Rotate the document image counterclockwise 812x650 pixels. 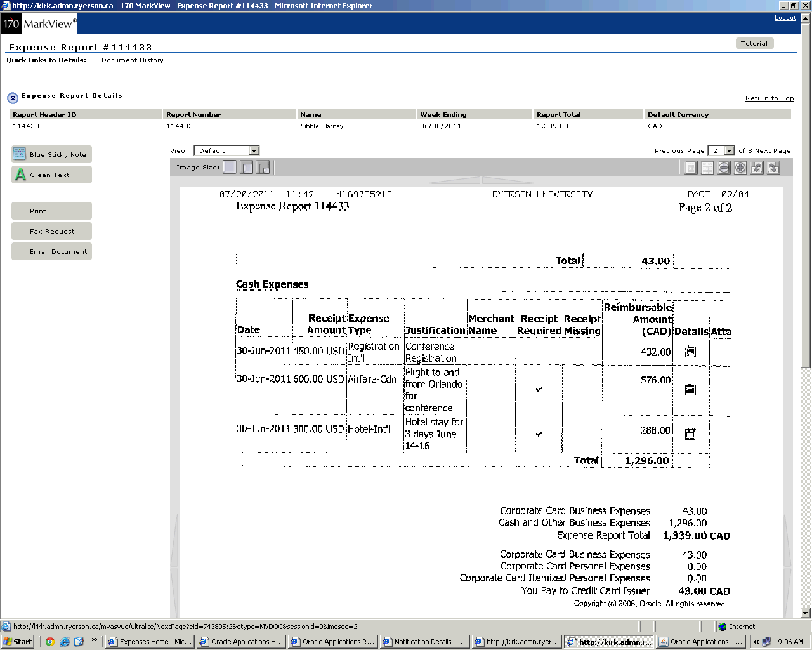pos(757,168)
